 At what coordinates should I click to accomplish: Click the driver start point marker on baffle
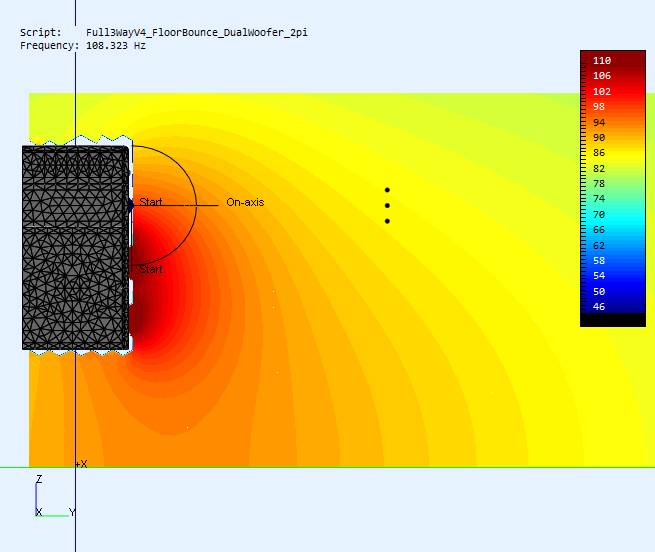point(130,205)
